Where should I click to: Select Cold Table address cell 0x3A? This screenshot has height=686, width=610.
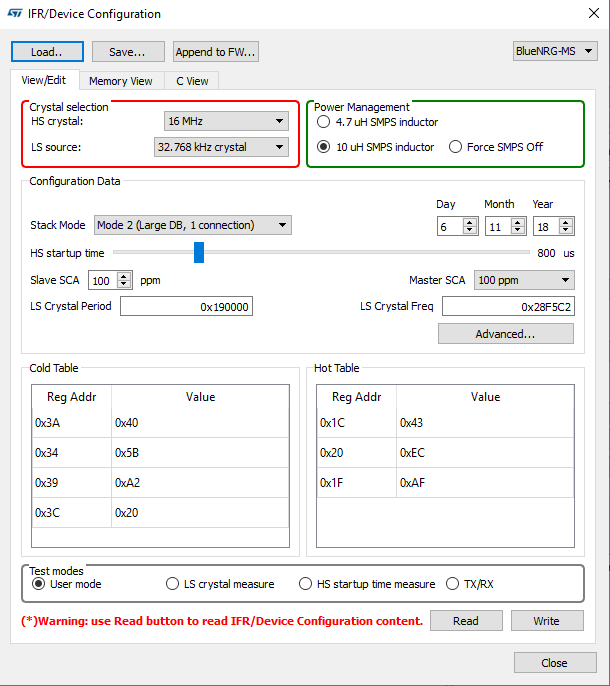pos(72,423)
